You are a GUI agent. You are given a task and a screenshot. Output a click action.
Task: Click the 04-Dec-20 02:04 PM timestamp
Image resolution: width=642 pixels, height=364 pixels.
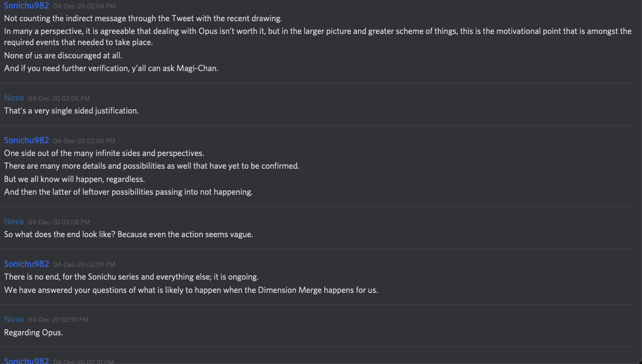[84, 6]
